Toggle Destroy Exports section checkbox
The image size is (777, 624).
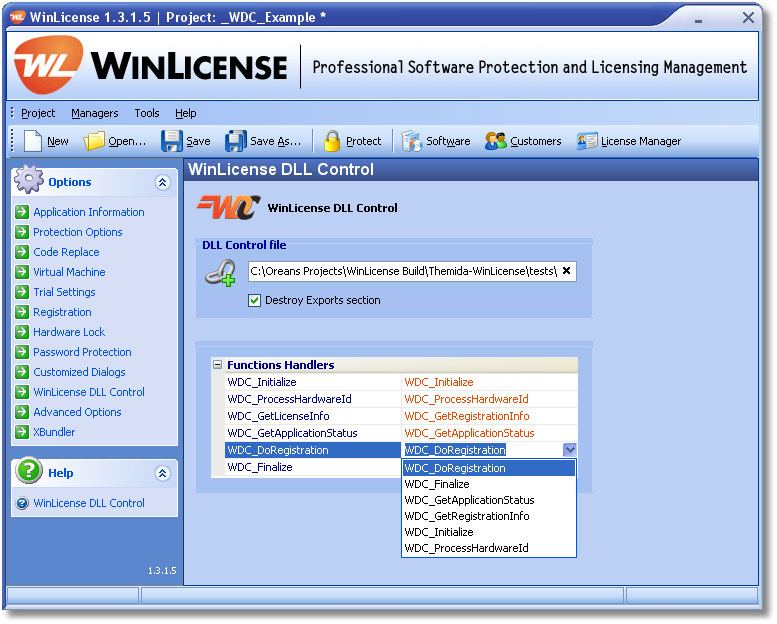coord(254,300)
